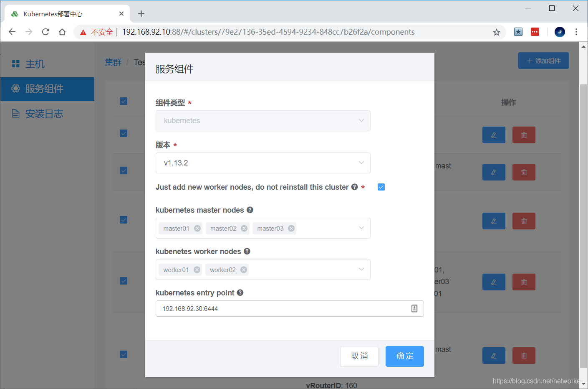This screenshot has width=588, height=389.
Task: Click the 取消 button
Action: pos(359,356)
